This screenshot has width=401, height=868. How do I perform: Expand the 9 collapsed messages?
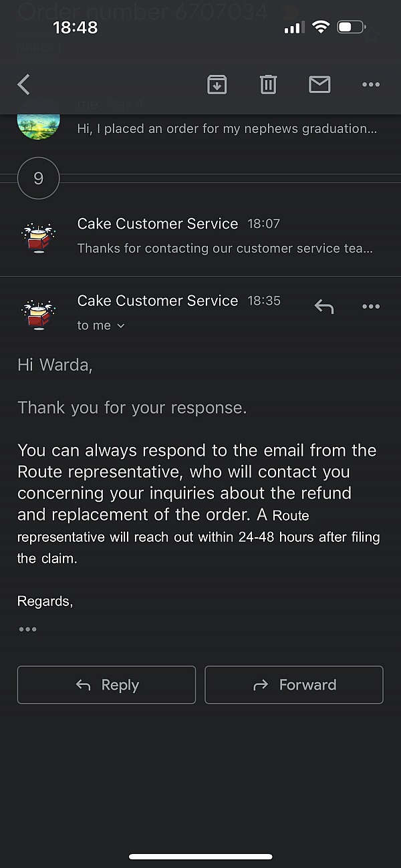(38, 178)
